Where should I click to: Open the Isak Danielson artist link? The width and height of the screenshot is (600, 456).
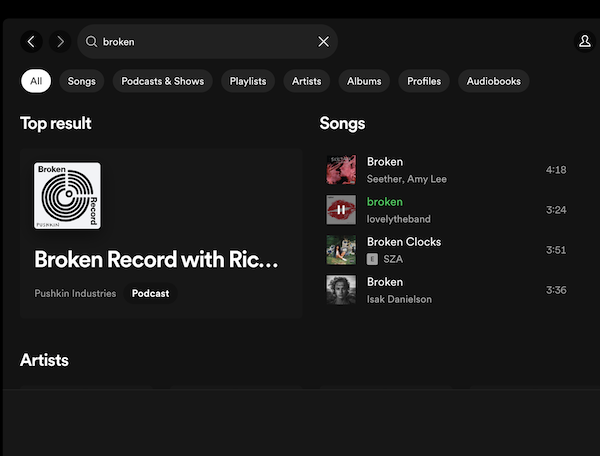pyautogui.click(x=399, y=299)
